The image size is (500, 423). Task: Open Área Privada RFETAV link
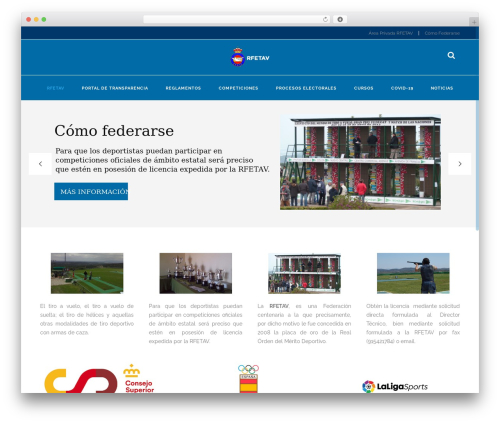391,33
